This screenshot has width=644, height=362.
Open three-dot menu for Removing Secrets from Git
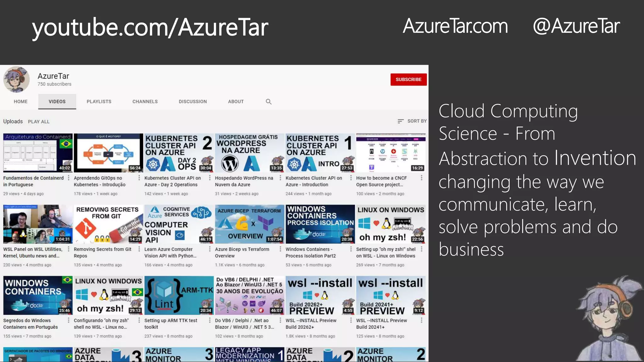click(x=139, y=249)
